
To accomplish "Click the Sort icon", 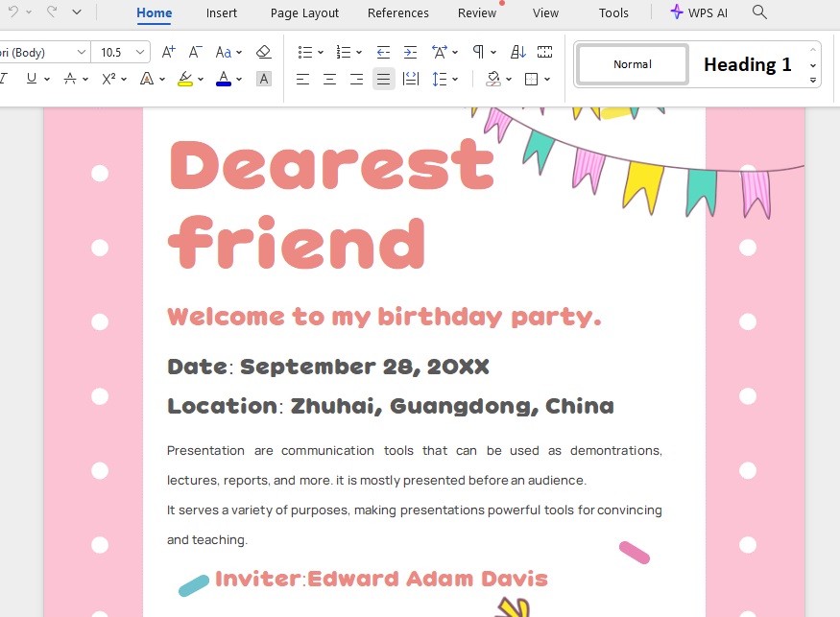I will (516, 51).
